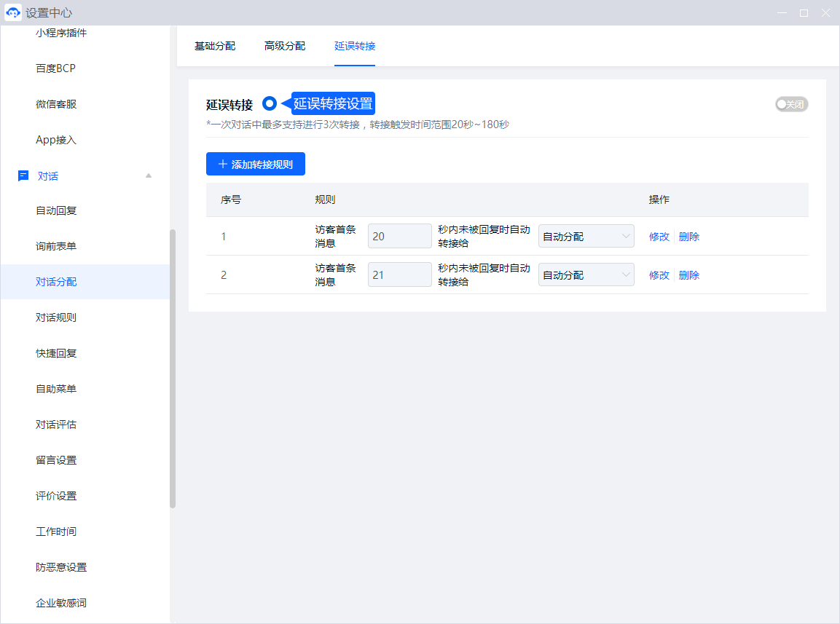Open 询前表单 settings
Screen dimensions: 840x624
pyautogui.click(x=56, y=246)
